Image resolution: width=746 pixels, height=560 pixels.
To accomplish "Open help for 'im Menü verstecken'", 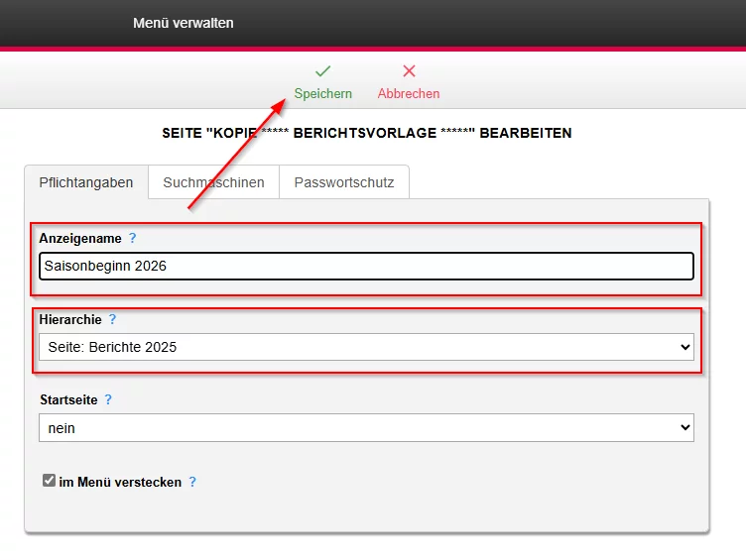I will click(x=192, y=482).
